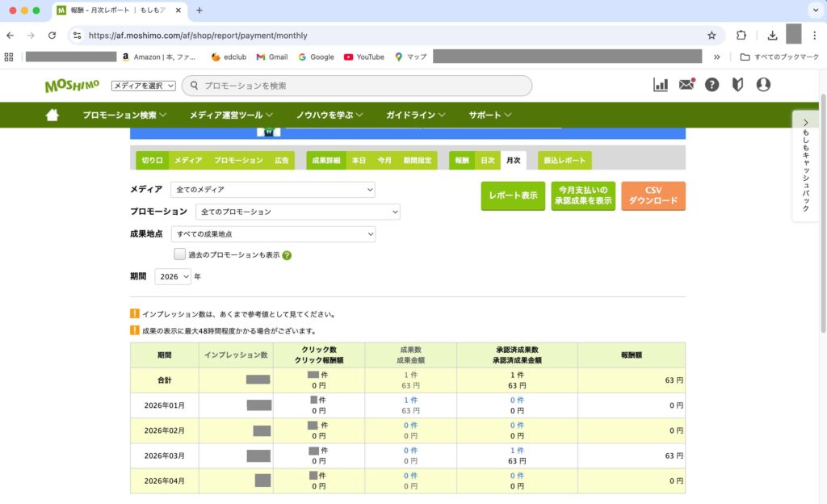Click the question mark help icon in header
Viewport: 827px width, 504px height.
point(712,85)
